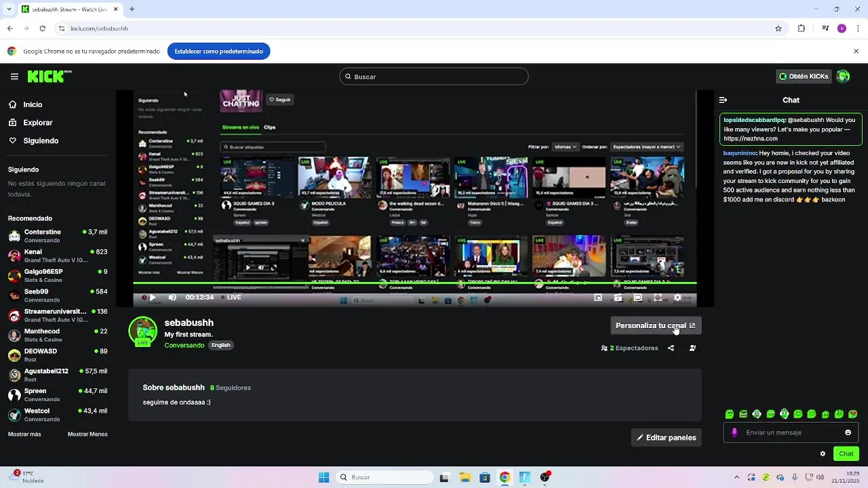Open recommended channel Kenai
The image size is (868, 488).
coord(58,256)
